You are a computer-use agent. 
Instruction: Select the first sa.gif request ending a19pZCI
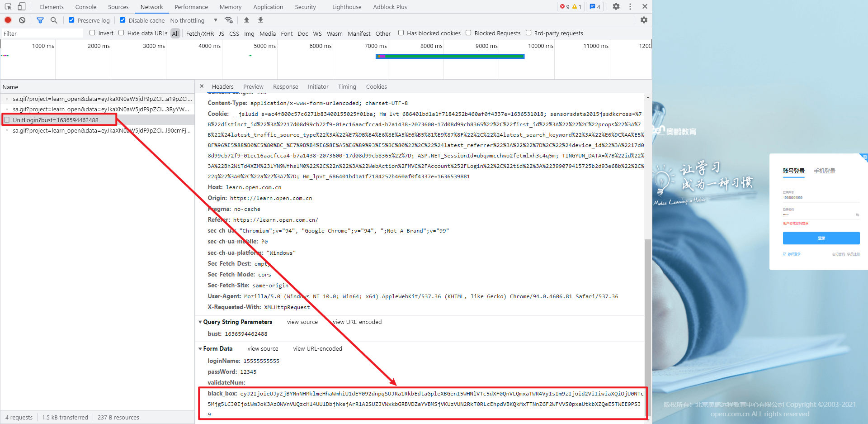point(98,99)
